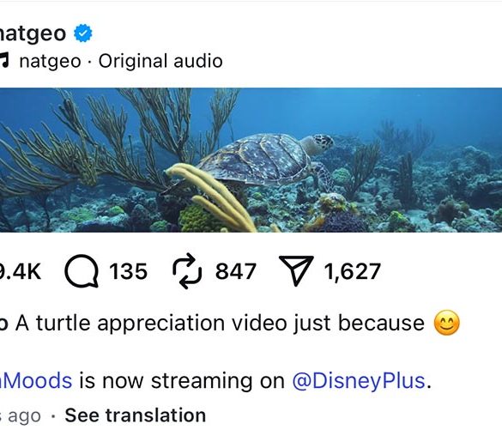Open the Moods hashtag link

pyautogui.click(x=36, y=380)
